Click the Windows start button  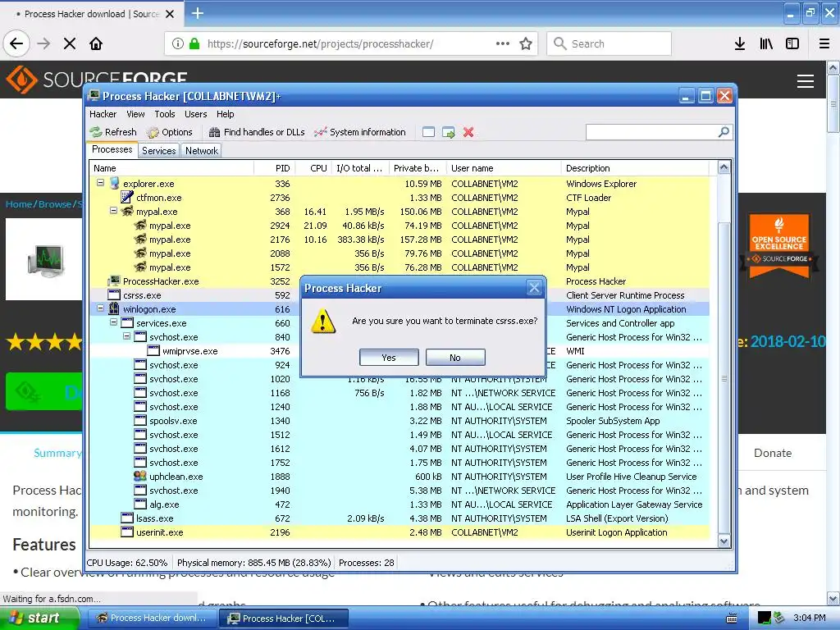[39, 618]
